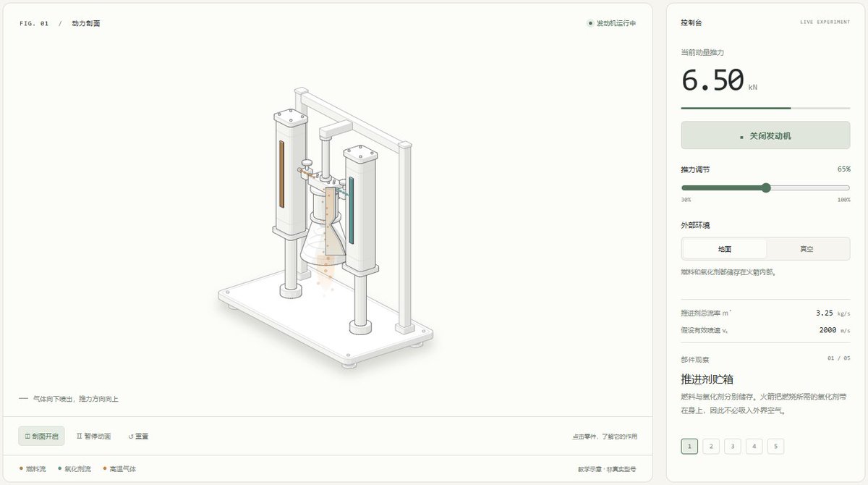Go to component page 1
Screen dimensions: 868x485
click(689, 446)
